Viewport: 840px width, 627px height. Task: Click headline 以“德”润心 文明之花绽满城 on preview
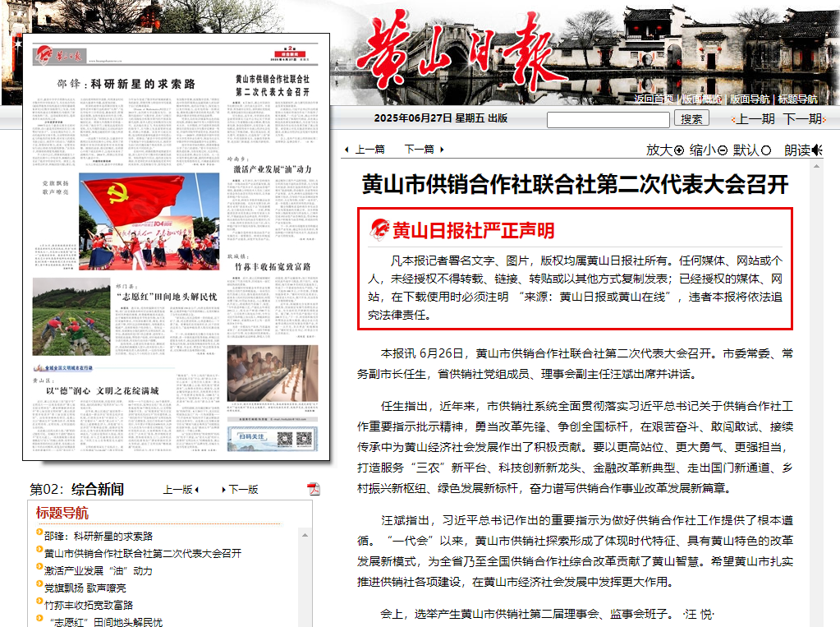tap(103, 390)
